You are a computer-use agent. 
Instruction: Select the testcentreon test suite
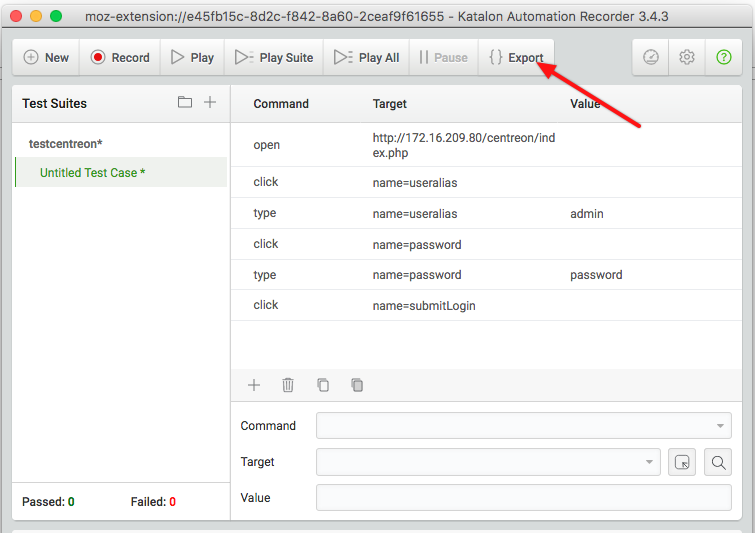[x=66, y=144]
